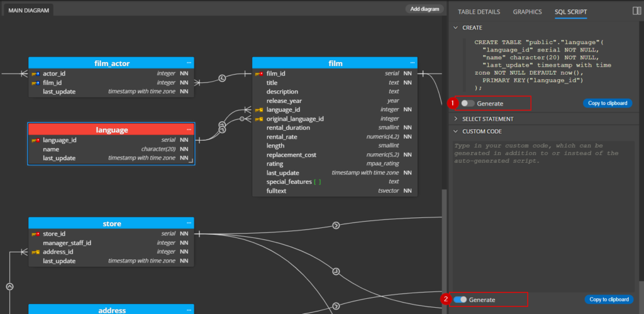
Task: Click the foreign key icon beside original_language_id
Action: pyautogui.click(x=259, y=119)
